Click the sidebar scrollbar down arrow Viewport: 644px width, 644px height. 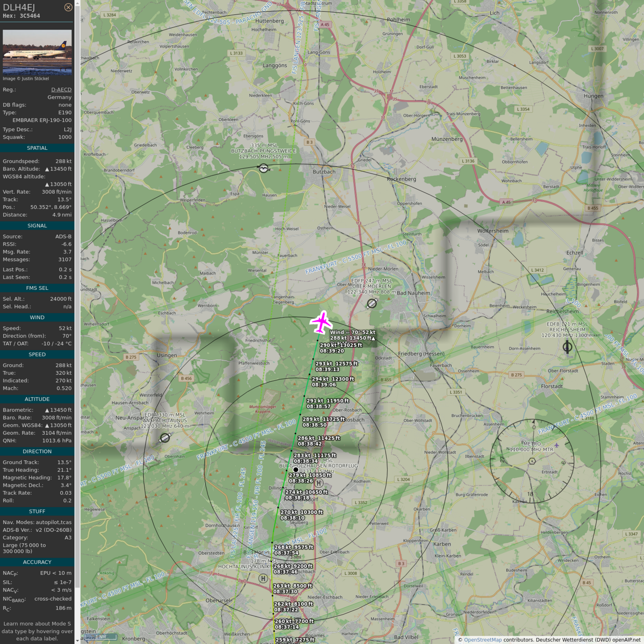(77, 640)
